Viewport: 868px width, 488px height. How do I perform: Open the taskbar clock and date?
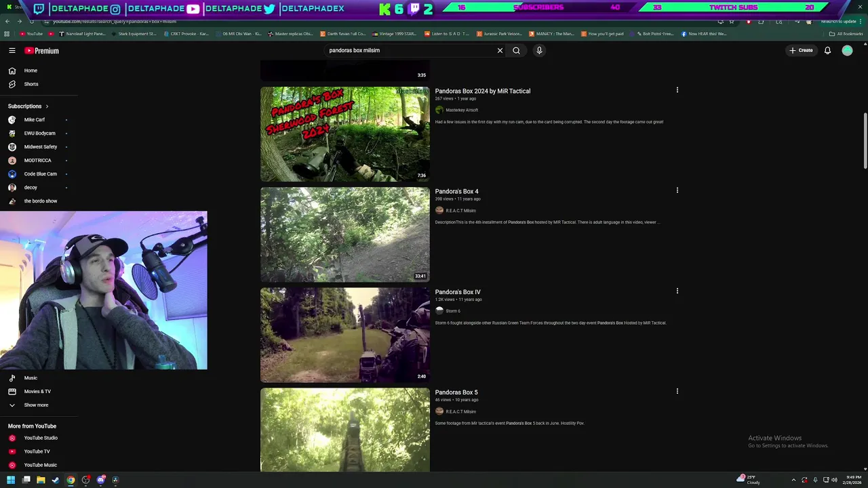(x=852, y=480)
